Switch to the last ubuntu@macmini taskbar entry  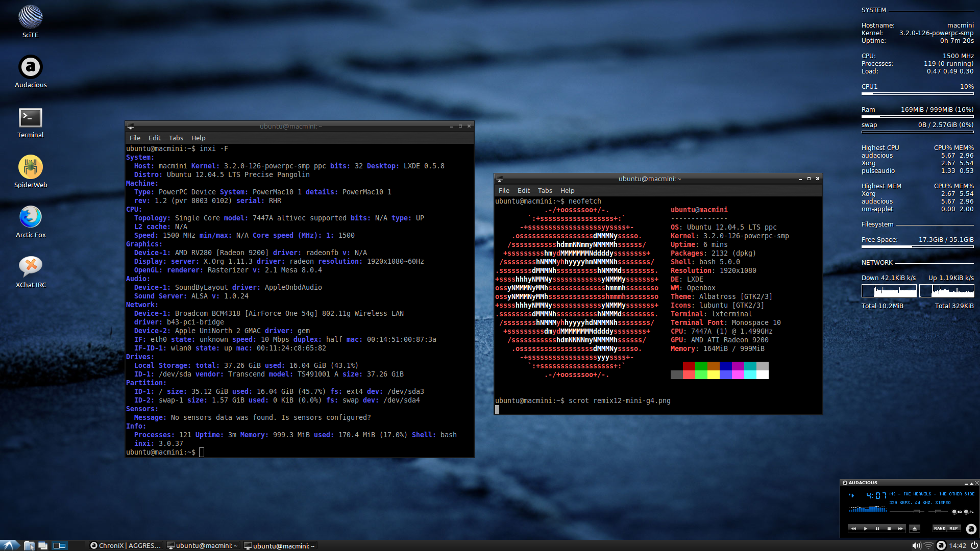[280, 545]
